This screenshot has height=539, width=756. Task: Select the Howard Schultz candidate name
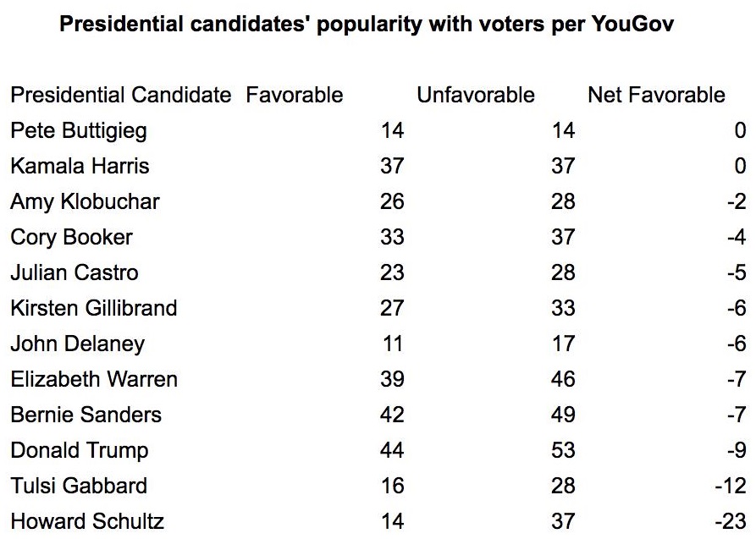click(x=86, y=521)
